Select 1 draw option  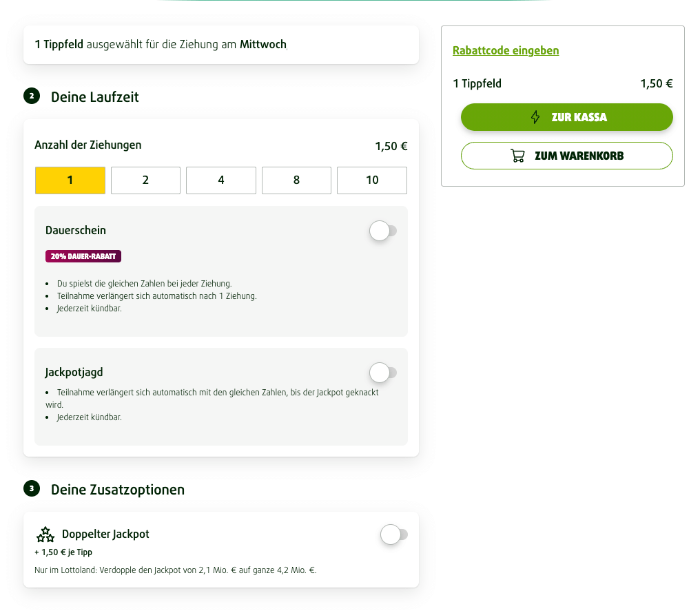pyautogui.click(x=70, y=180)
